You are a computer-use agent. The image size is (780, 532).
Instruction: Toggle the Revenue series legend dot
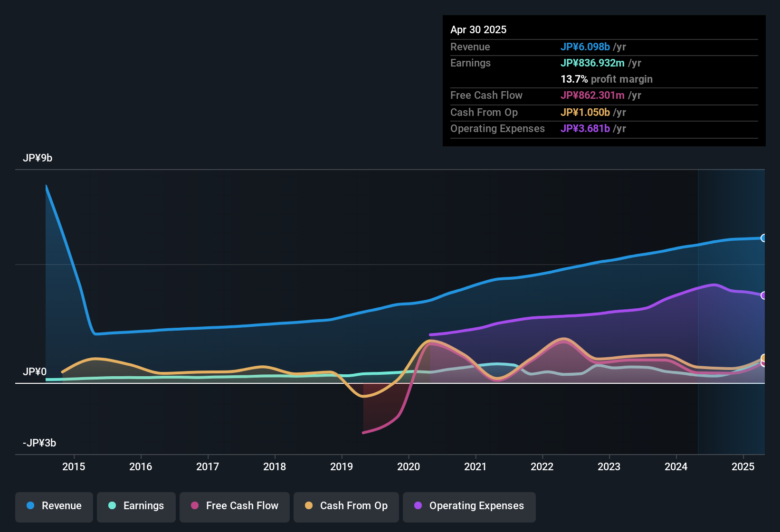pos(30,506)
